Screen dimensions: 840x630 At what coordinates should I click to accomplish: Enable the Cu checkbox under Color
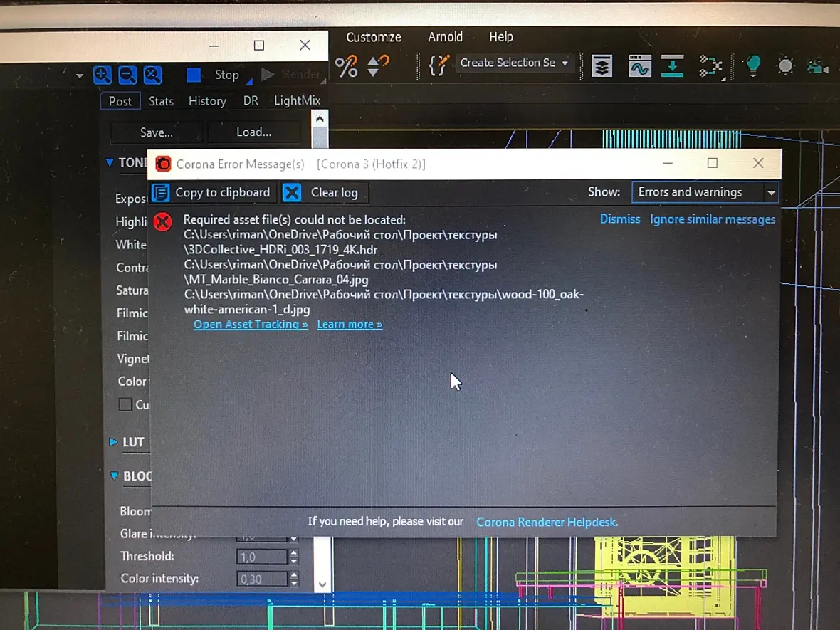(x=125, y=404)
